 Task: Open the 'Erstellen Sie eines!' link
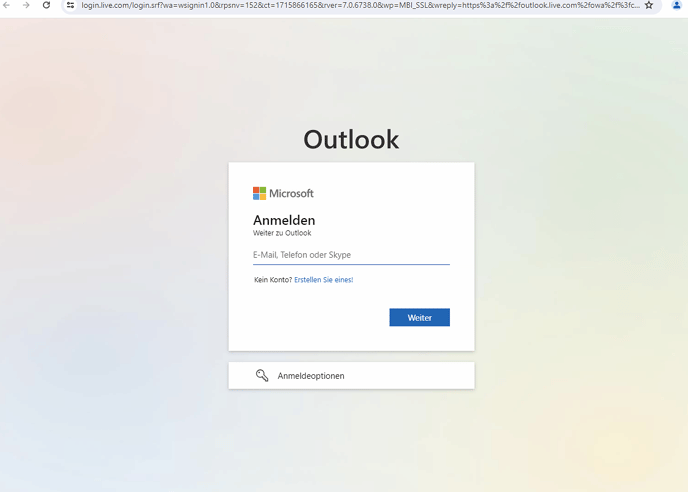point(323,280)
